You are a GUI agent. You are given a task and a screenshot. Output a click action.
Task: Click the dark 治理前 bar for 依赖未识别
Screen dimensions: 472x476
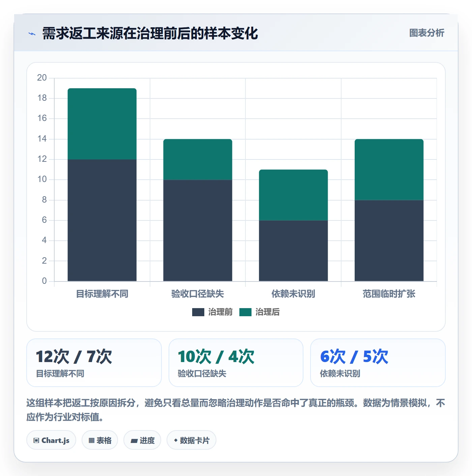click(293, 251)
